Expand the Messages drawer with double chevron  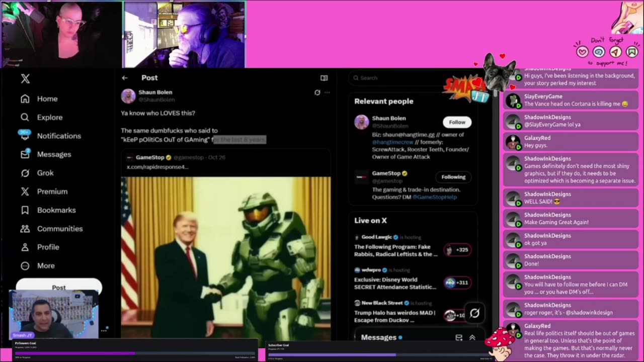[x=472, y=338]
